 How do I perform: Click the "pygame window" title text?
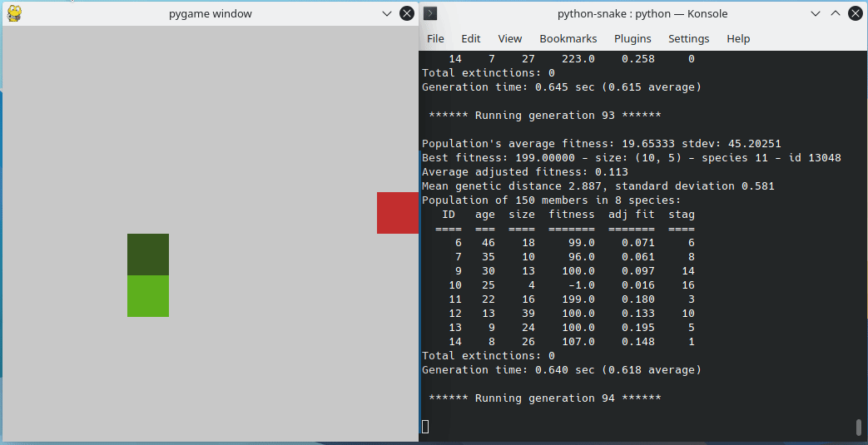[211, 14]
